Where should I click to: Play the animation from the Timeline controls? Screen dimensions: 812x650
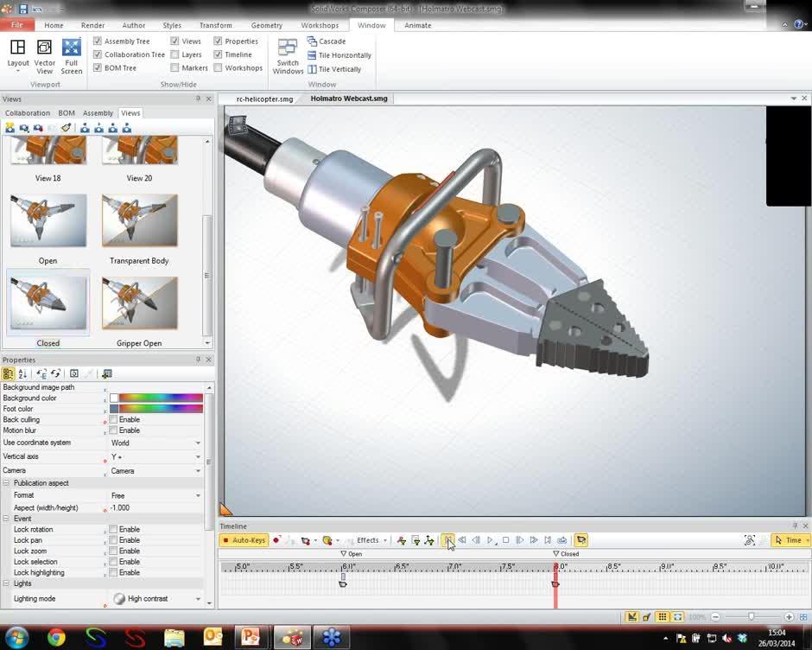click(490, 540)
